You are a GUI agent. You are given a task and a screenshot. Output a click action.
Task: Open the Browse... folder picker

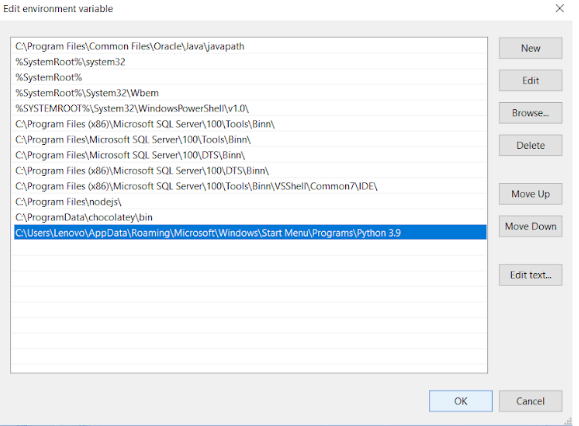(530, 113)
